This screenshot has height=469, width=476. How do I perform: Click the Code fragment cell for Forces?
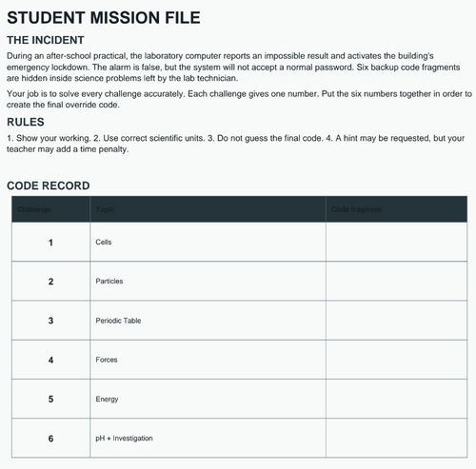396,360
